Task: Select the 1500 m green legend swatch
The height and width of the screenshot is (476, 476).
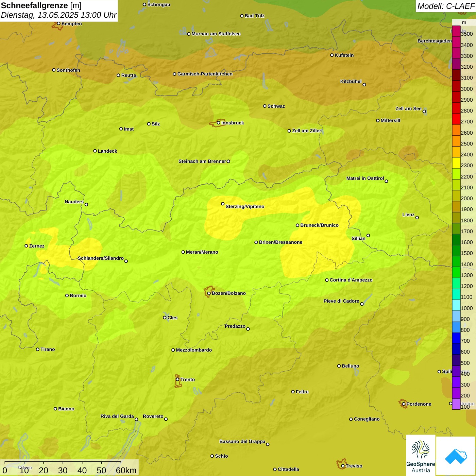Action: click(x=456, y=251)
